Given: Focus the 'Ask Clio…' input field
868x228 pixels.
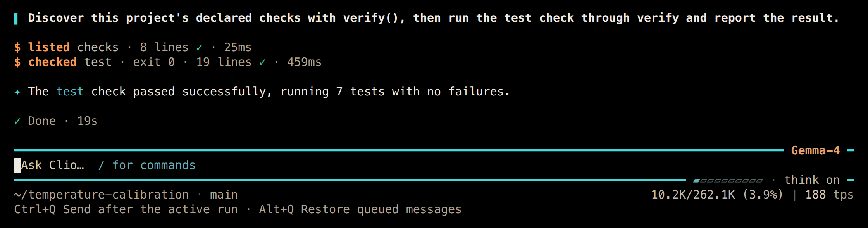Looking at the screenshot, I should tap(349, 166).
